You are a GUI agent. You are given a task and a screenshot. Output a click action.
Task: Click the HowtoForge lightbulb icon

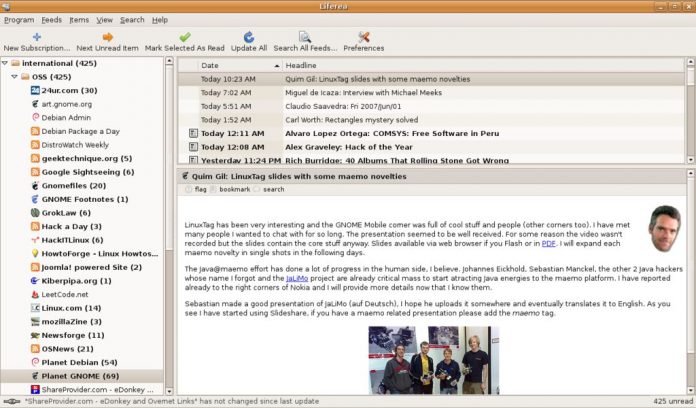35,254
